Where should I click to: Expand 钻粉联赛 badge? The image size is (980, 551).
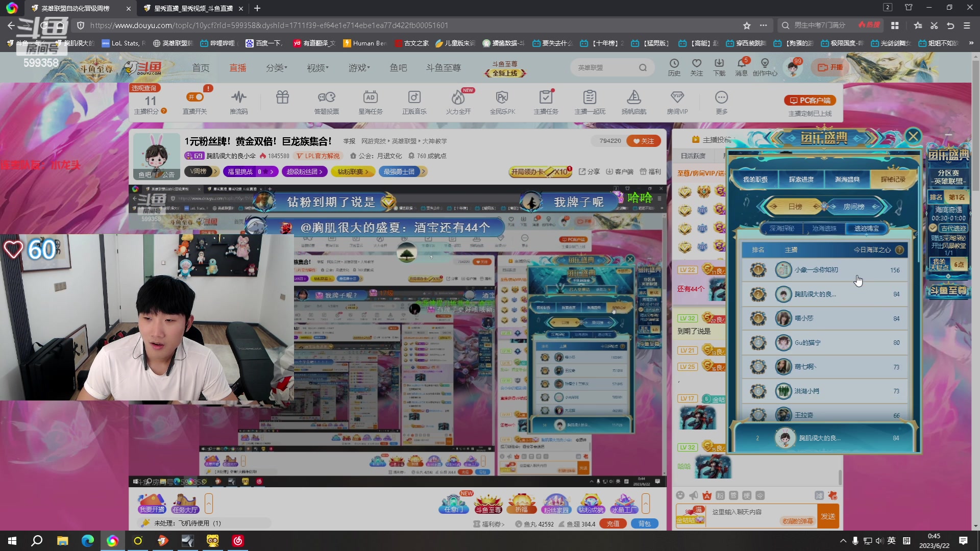tap(353, 171)
